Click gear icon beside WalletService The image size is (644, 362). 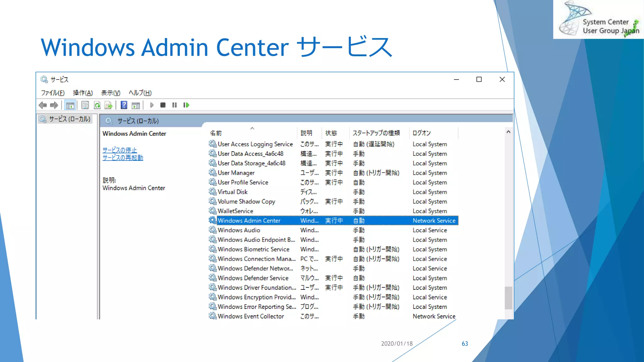tap(213, 211)
